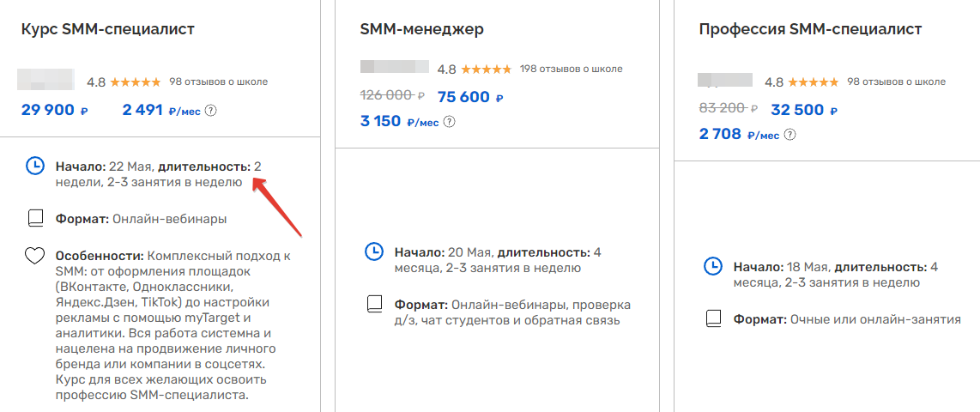980x412 pixels.
Task: Click the clock icon in Курс SMM-специалист card
Action: click(35, 166)
